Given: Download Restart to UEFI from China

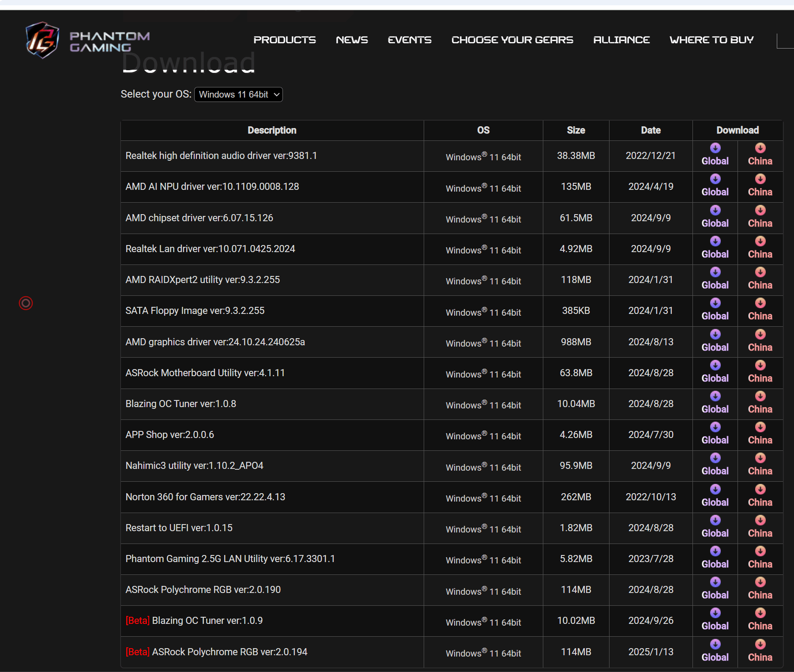Looking at the screenshot, I should (x=760, y=527).
